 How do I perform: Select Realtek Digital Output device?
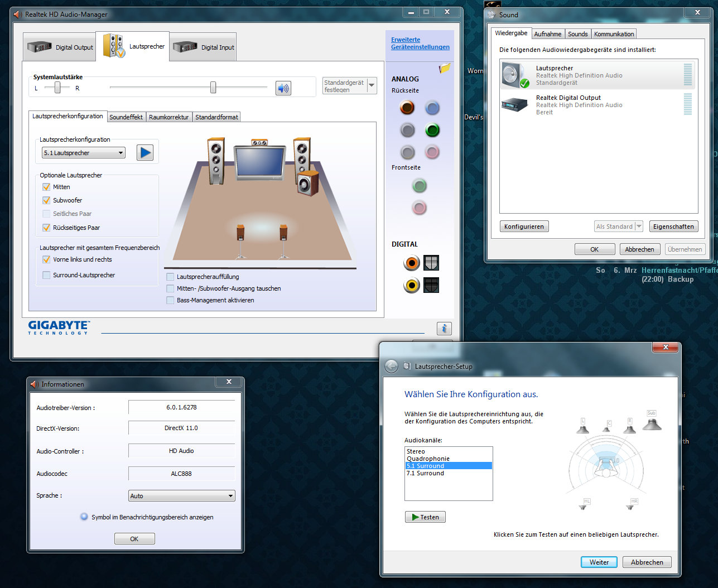coord(597,105)
